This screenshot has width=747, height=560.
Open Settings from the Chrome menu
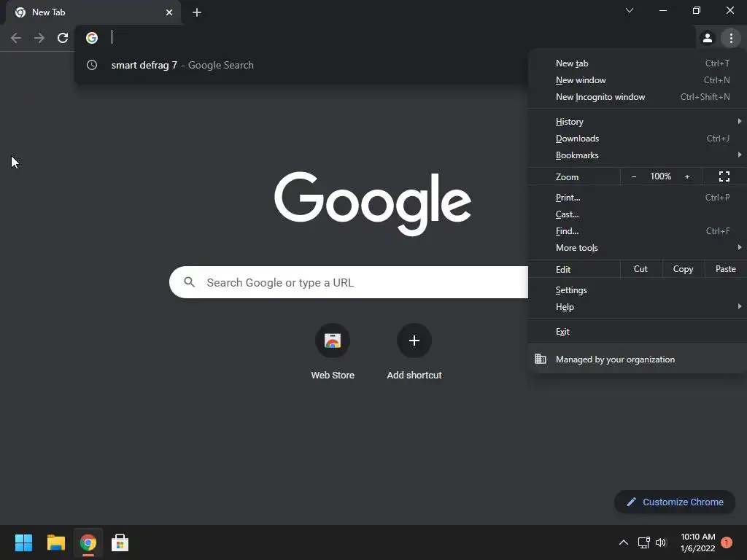point(638,290)
